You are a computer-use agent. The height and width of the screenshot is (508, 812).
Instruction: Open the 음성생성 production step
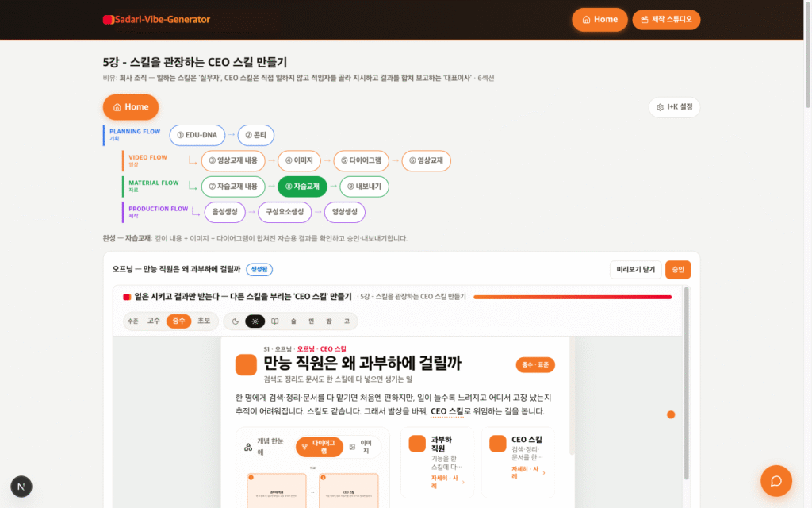(224, 212)
